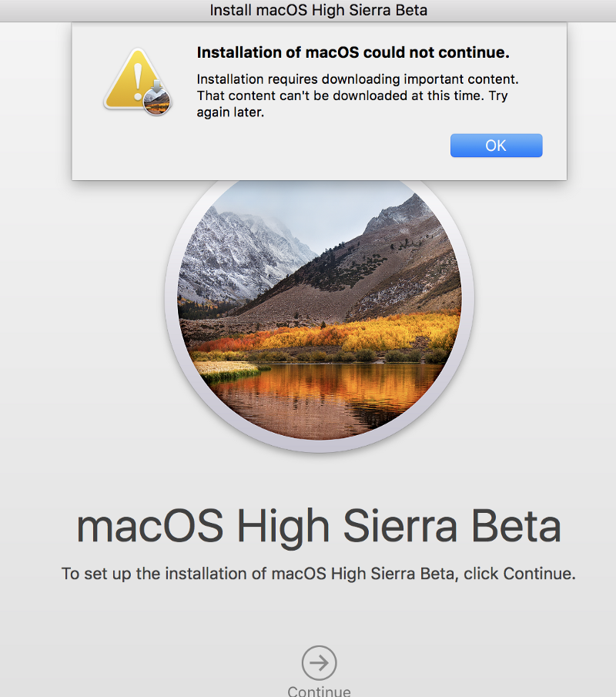Viewport: 616px width, 697px height.
Task: Click the 'To set up the installation' instruction text
Action: (x=318, y=574)
